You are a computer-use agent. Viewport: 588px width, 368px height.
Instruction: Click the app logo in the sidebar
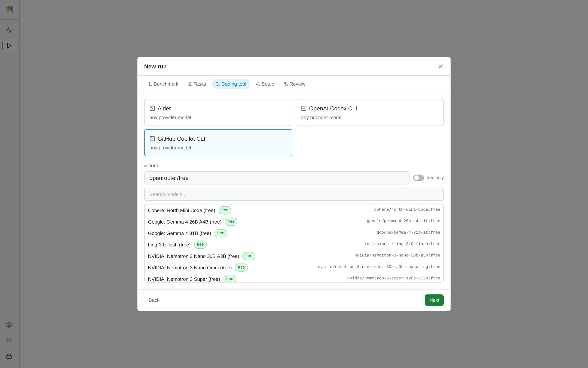point(10,10)
